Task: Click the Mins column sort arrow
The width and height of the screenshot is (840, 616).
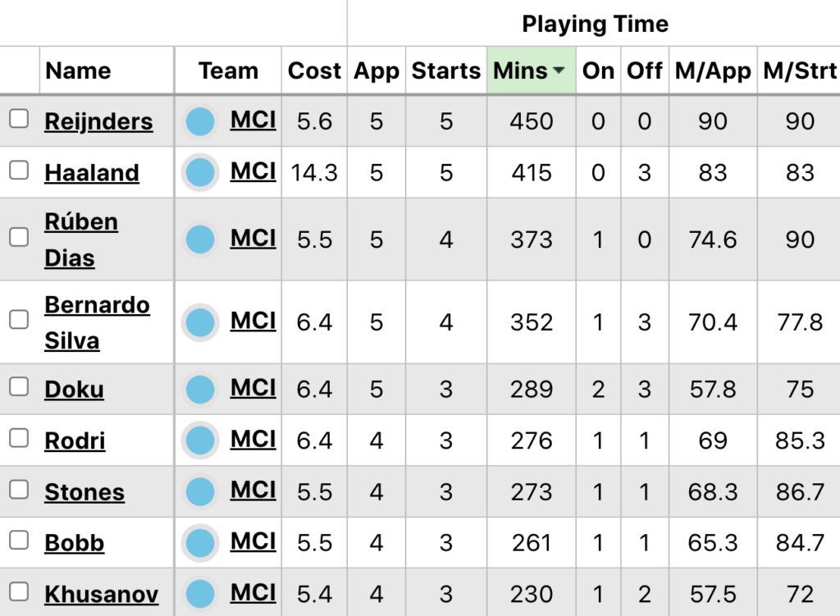Action: click(x=559, y=71)
